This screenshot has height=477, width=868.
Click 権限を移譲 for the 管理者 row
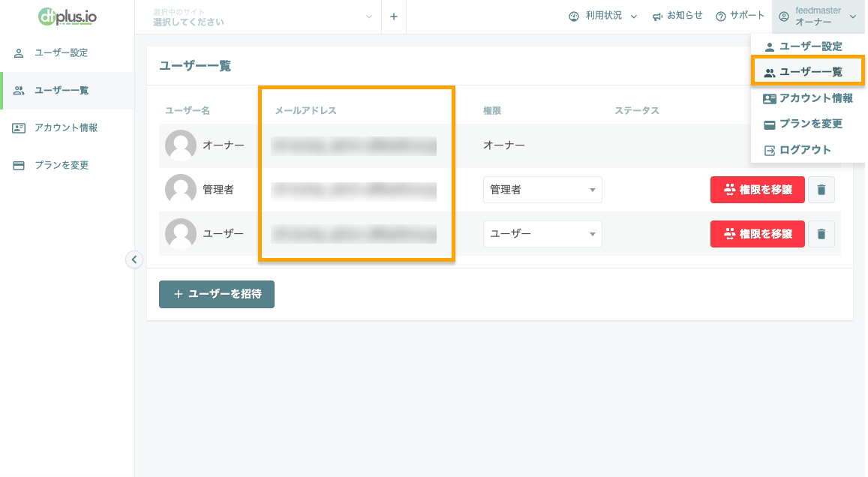pos(757,190)
